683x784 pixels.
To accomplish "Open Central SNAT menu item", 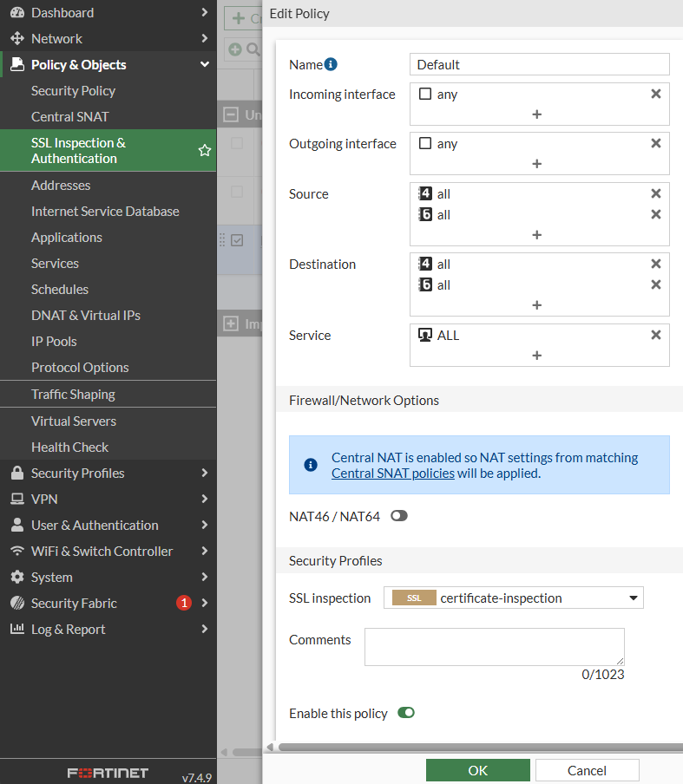I will [x=70, y=116].
